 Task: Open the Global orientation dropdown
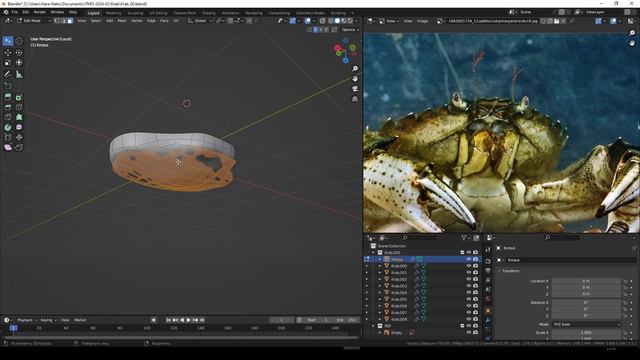(x=201, y=21)
